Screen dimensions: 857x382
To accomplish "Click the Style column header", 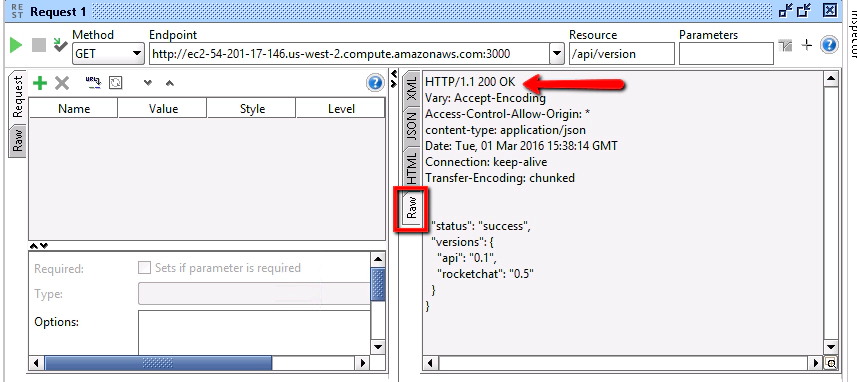I will click(x=252, y=109).
